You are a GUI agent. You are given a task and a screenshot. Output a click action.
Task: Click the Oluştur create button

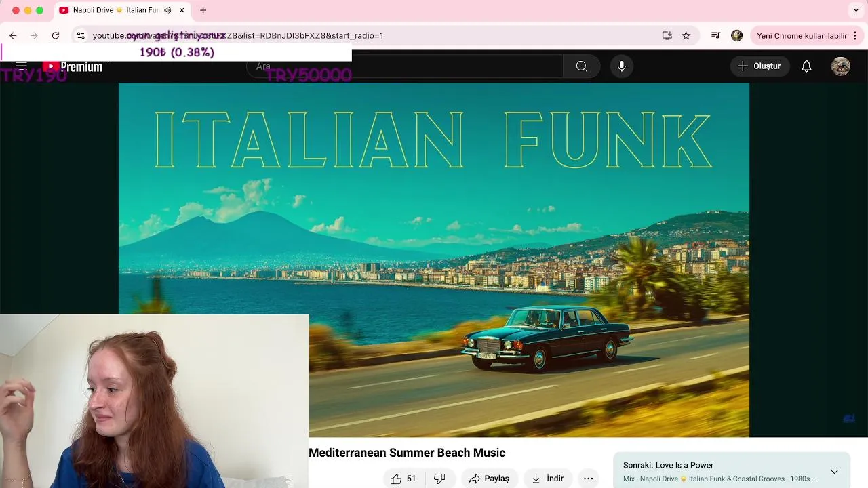pos(759,66)
